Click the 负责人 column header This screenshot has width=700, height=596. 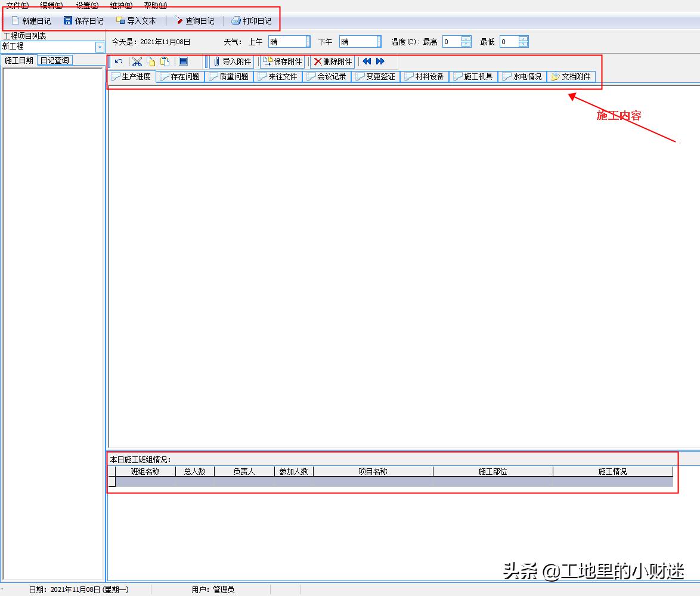tap(244, 471)
